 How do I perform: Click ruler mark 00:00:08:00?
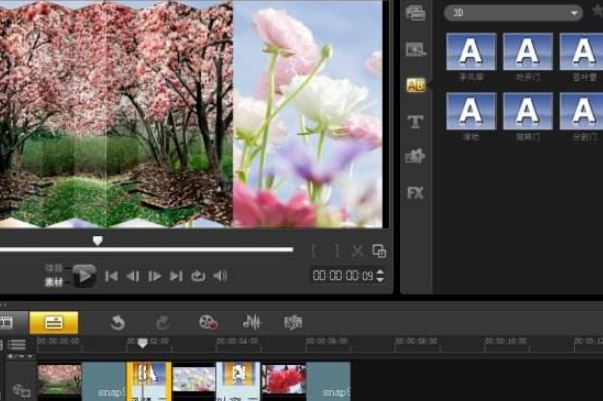416,341
